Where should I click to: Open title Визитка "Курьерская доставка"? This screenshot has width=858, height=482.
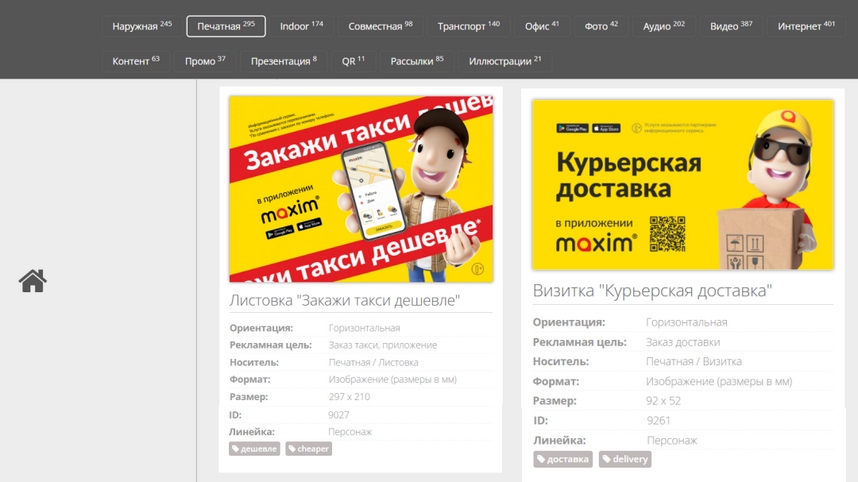[x=652, y=291]
